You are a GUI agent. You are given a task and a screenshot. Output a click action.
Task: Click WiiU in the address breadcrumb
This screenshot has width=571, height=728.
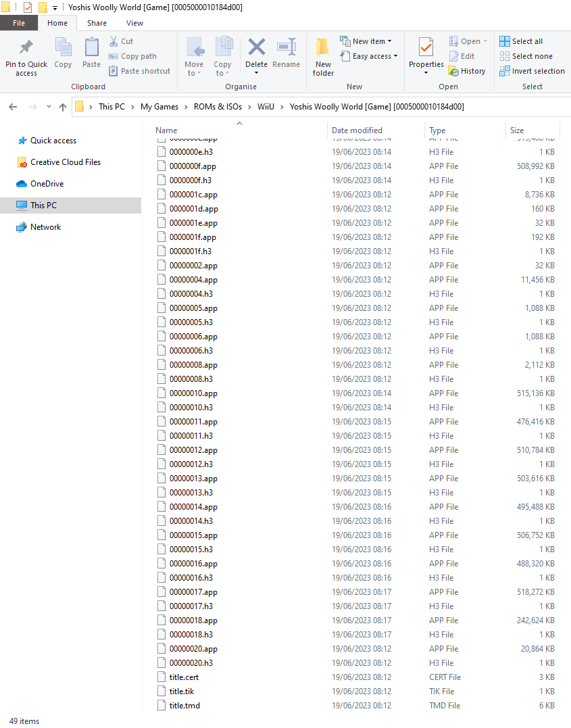(x=266, y=107)
